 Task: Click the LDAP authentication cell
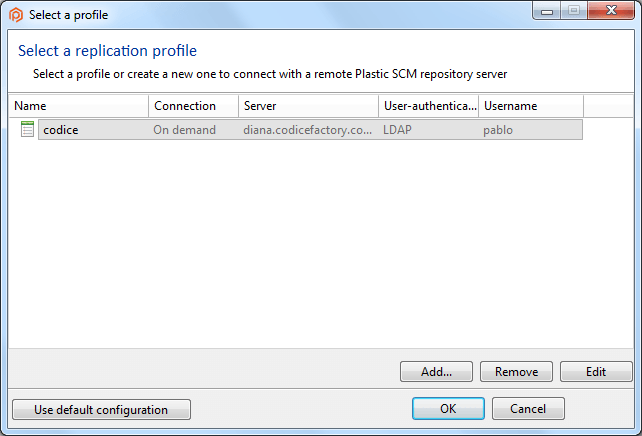coord(397,130)
